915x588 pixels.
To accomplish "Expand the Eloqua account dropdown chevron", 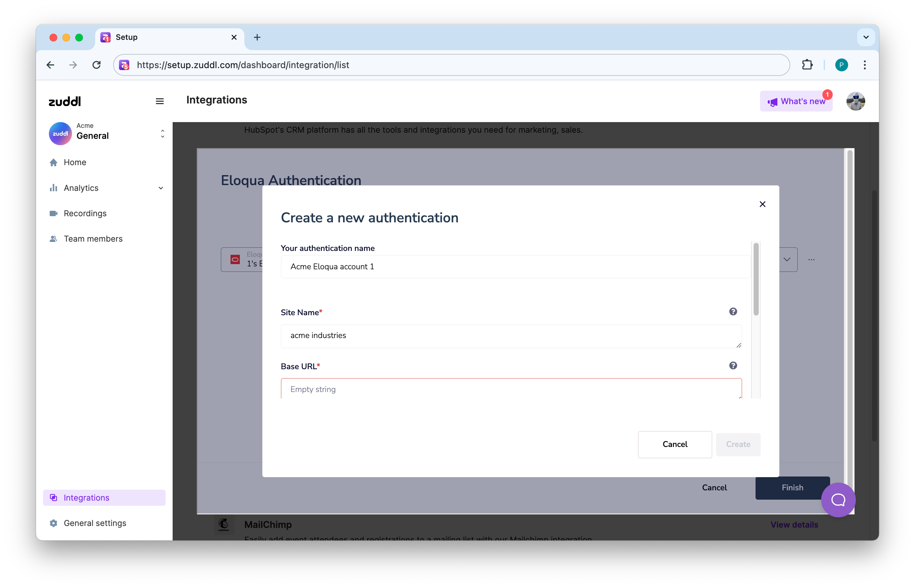I will click(787, 260).
